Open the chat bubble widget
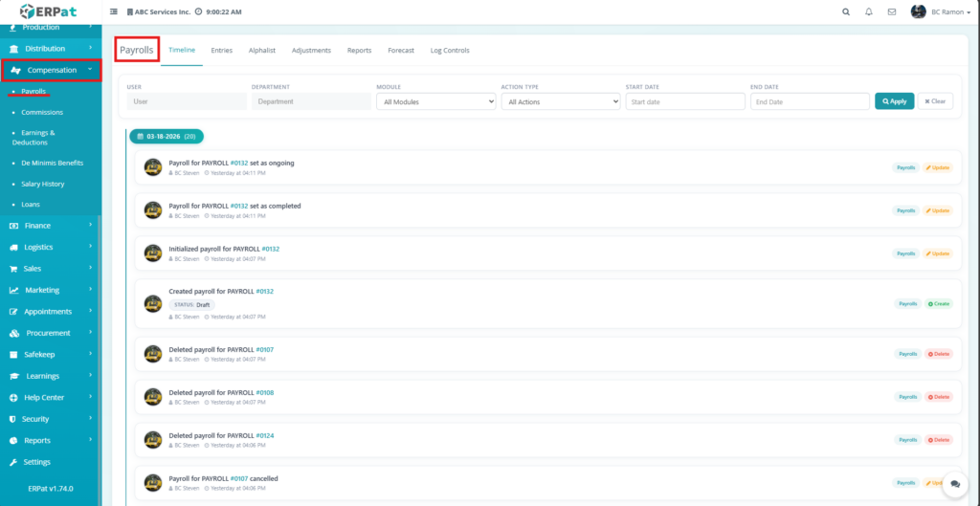 pos(953,485)
